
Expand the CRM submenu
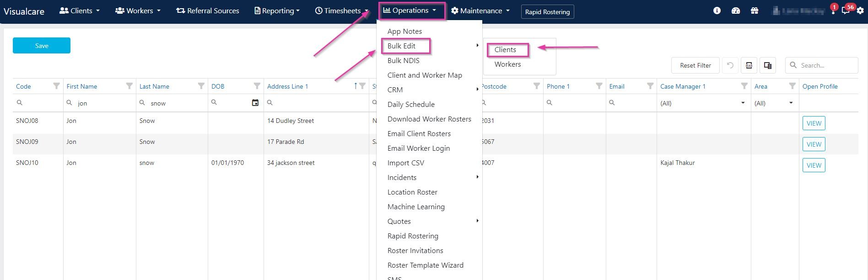[429, 90]
